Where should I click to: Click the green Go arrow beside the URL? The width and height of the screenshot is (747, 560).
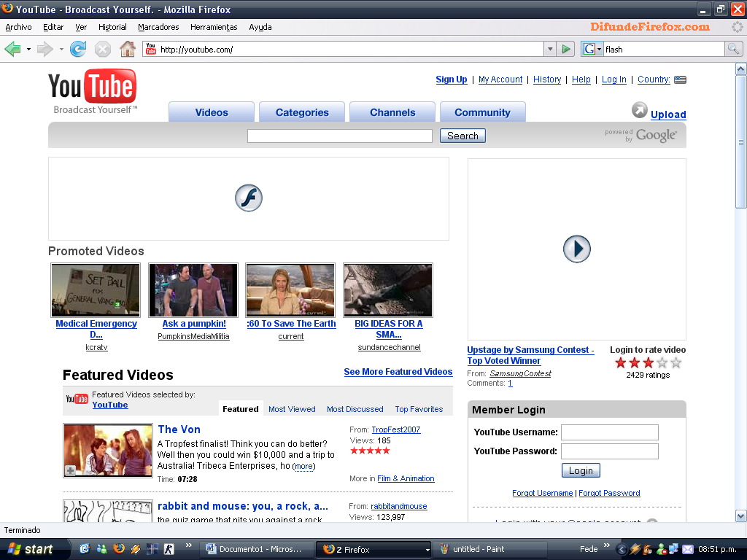[566, 49]
